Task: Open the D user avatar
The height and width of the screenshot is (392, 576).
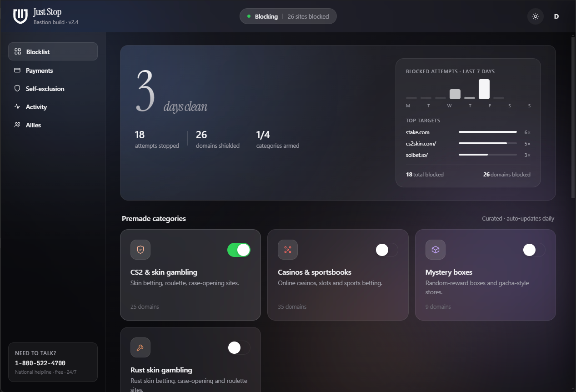Action: [556, 16]
